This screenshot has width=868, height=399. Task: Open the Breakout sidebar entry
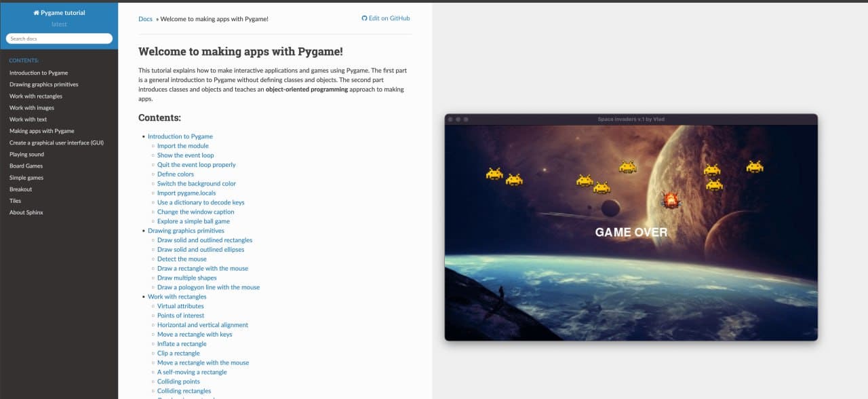point(21,189)
